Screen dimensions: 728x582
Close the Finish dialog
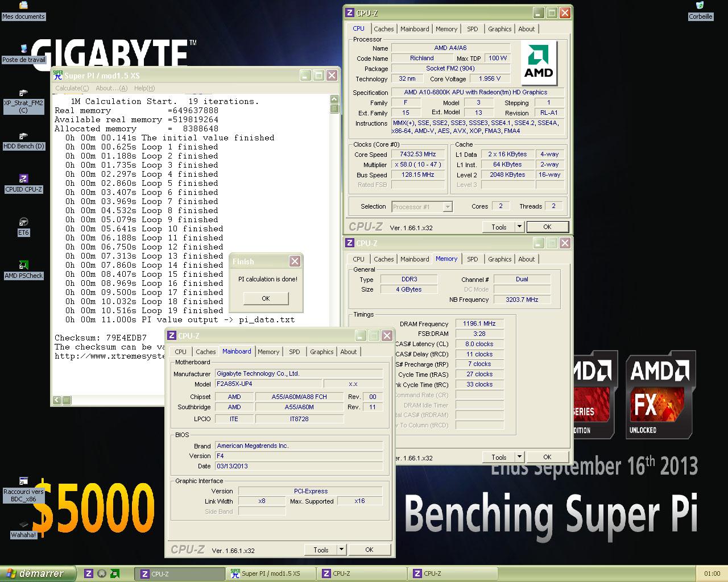(x=295, y=261)
